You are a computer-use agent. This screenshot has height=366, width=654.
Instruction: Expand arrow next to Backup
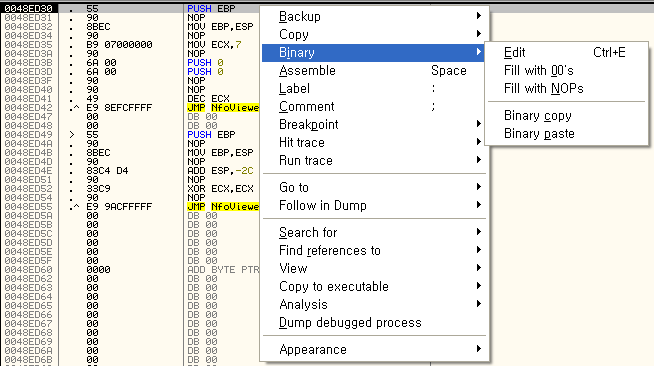(479, 16)
